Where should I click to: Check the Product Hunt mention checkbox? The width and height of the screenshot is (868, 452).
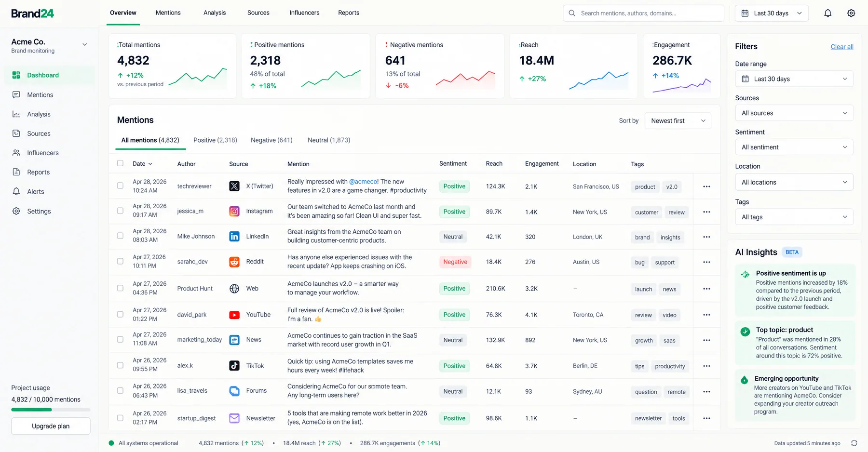[120, 288]
